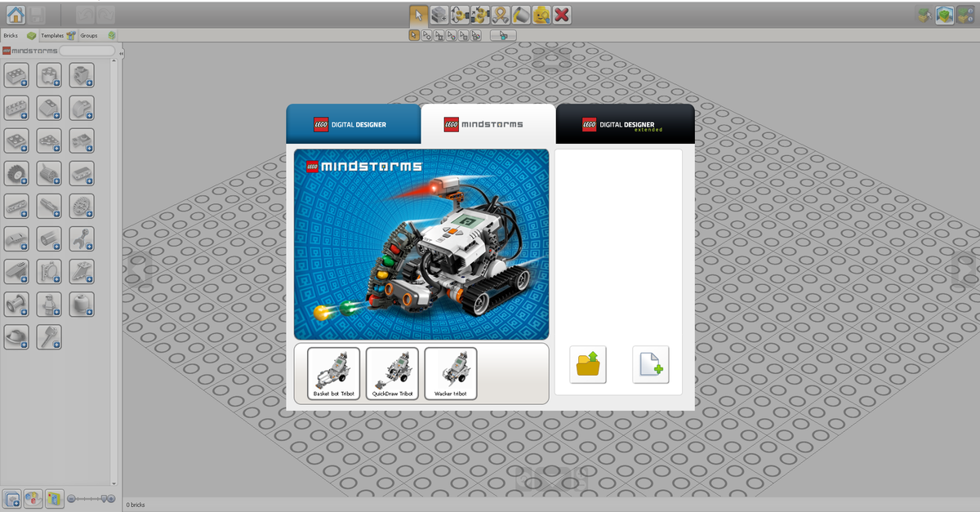Open the Wacker tribot model
This screenshot has width=980, height=512.
click(x=451, y=373)
